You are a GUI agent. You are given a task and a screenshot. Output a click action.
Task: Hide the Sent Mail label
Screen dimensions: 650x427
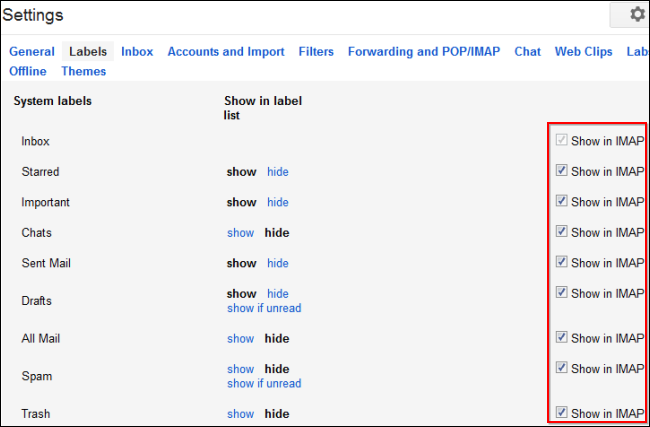(278, 263)
